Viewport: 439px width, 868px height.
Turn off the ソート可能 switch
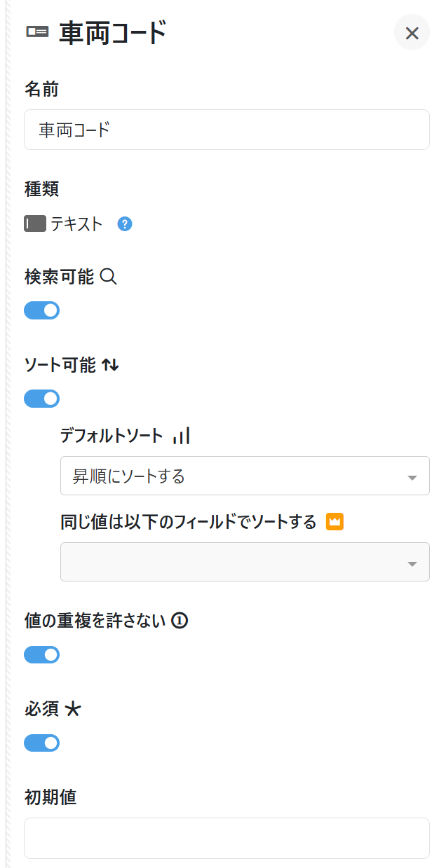[x=42, y=399]
